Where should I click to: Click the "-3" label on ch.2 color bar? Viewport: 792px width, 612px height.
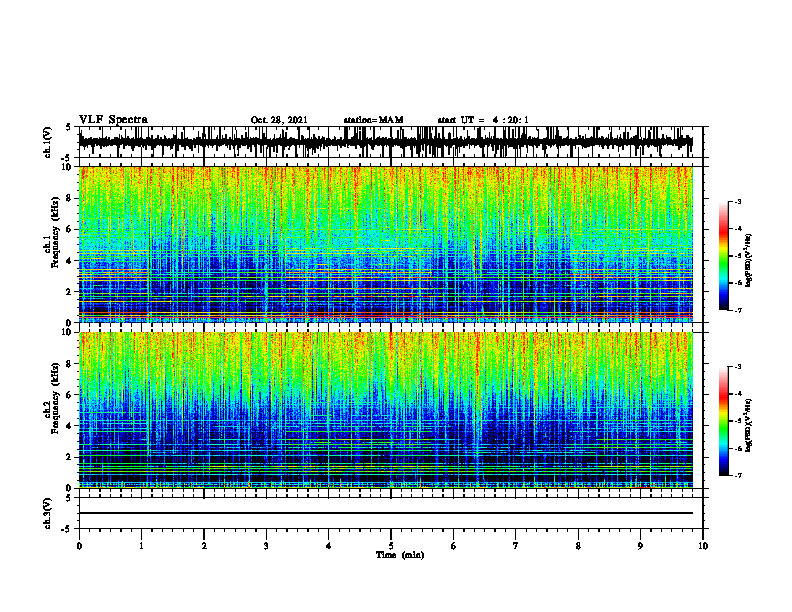[737, 367]
